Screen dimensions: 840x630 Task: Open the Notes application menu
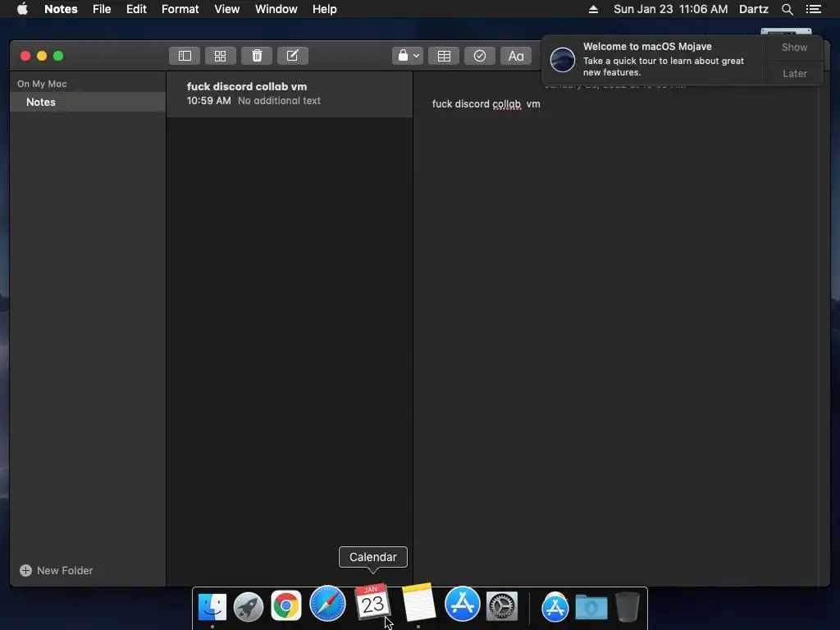click(x=61, y=9)
